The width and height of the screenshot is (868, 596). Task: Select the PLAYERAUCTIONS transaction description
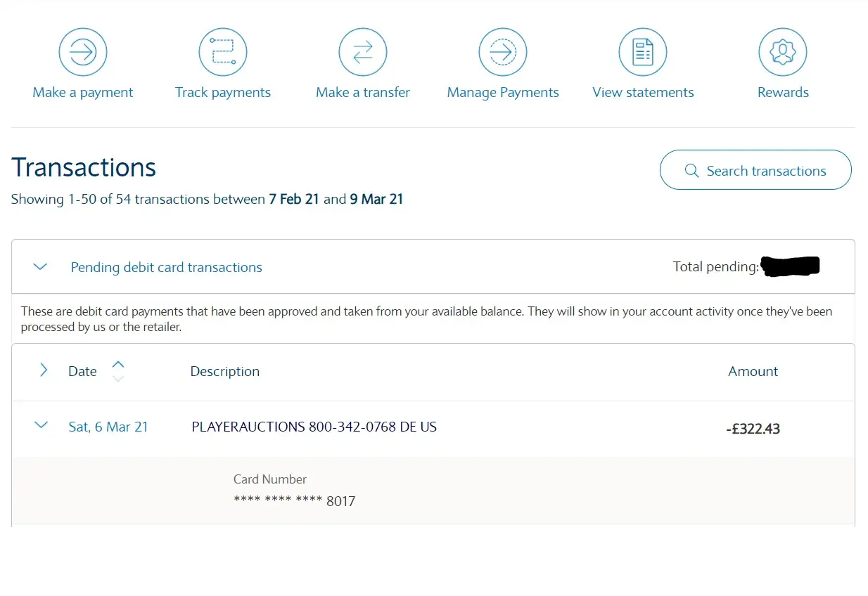coord(314,427)
